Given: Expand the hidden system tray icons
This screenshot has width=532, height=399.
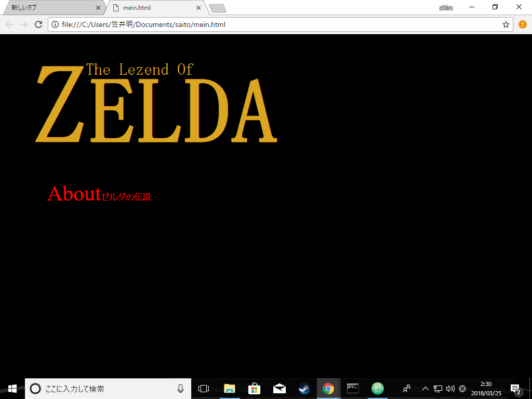Looking at the screenshot, I should pyautogui.click(x=425, y=389).
